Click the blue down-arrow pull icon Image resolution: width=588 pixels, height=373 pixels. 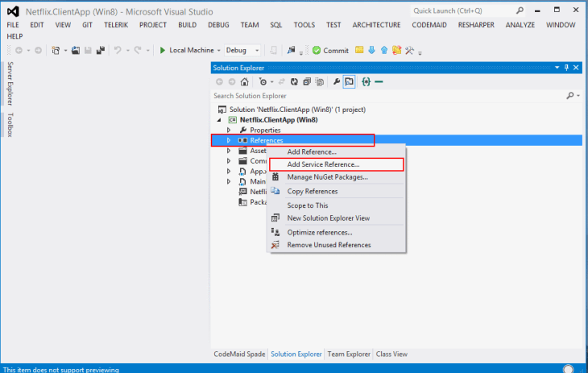[x=371, y=50]
